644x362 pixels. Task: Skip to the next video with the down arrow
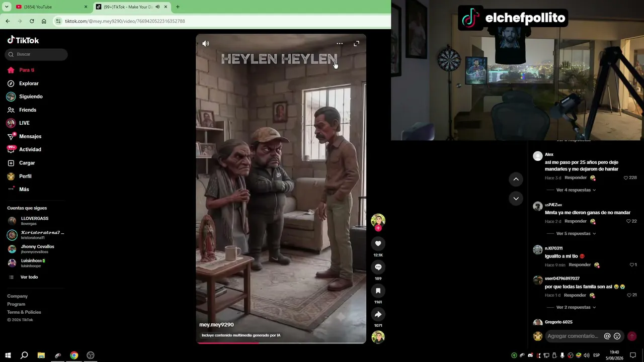pos(516,199)
